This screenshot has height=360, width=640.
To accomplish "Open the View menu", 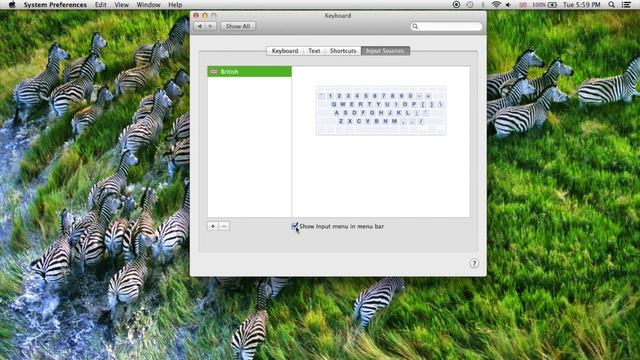I will [121, 5].
